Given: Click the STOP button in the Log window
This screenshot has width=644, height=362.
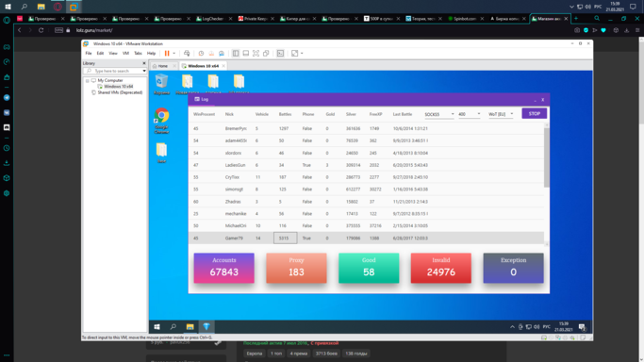Looking at the screenshot, I should [x=535, y=114].
